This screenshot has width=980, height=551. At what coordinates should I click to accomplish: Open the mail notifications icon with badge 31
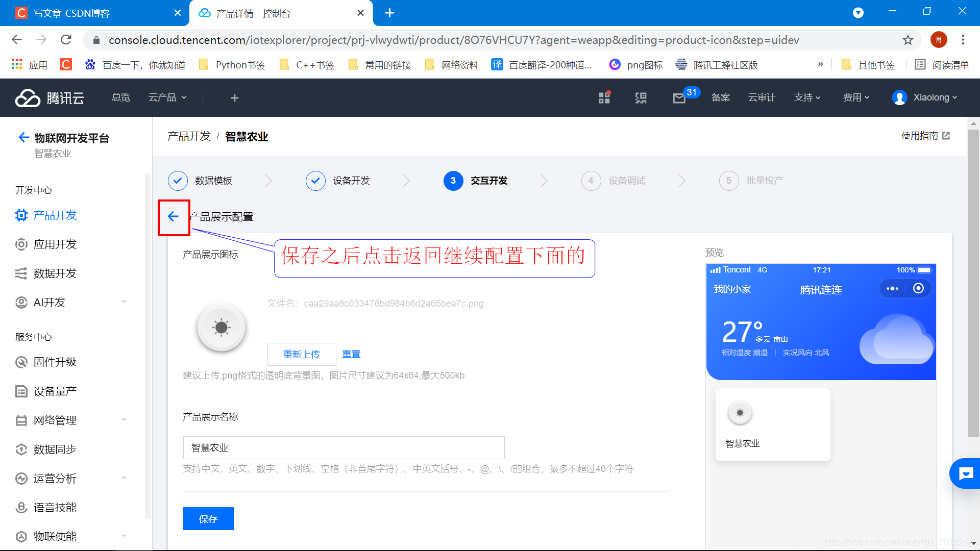679,98
